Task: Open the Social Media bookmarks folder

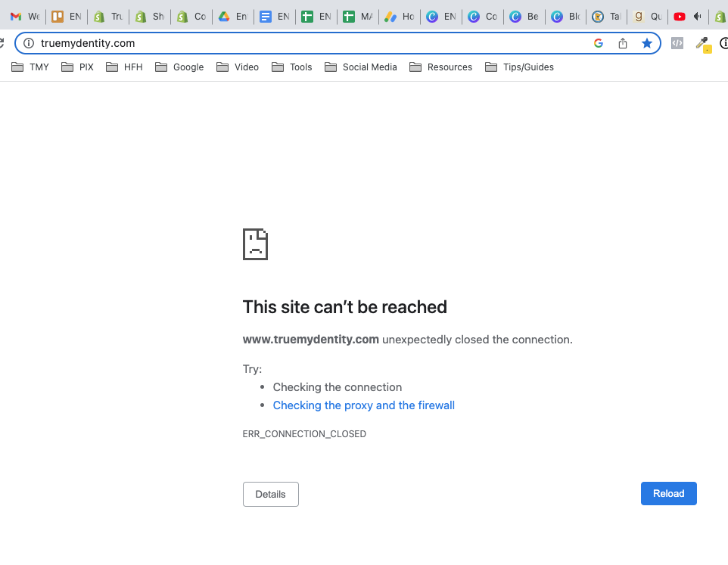Action: 361,67
